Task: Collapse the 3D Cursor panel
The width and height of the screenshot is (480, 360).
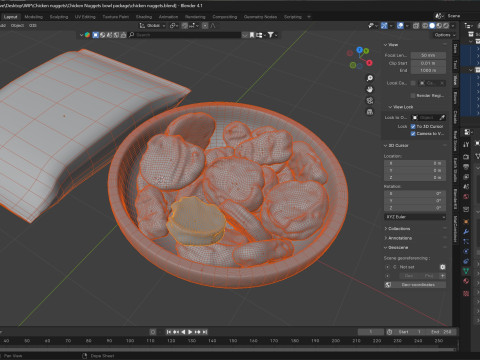Action: (396, 146)
